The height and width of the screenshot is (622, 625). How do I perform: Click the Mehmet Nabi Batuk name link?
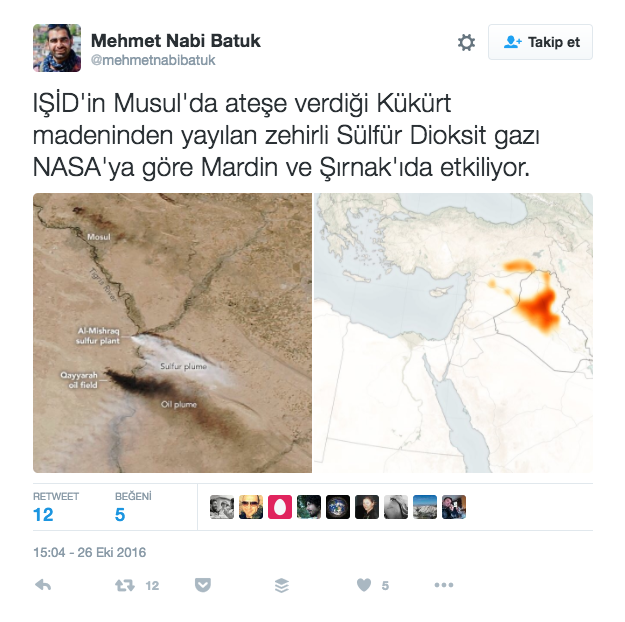coord(175,41)
